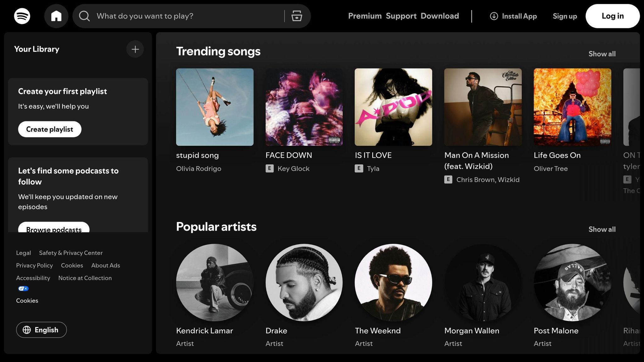Image resolution: width=644 pixels, height=362 pixels.
Task: Click the 'stupid song' title
Action: tap(197, 155)
